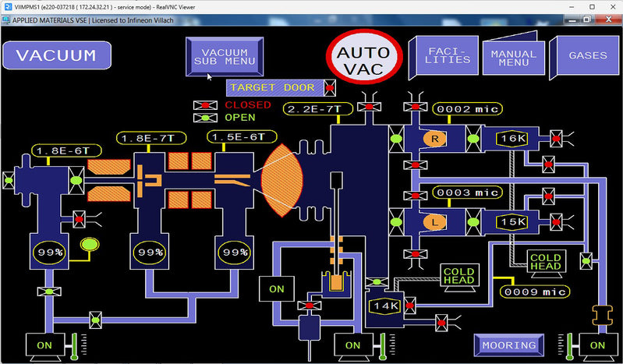
Task: Toggle the green source isolation valve
Action: 76,180
